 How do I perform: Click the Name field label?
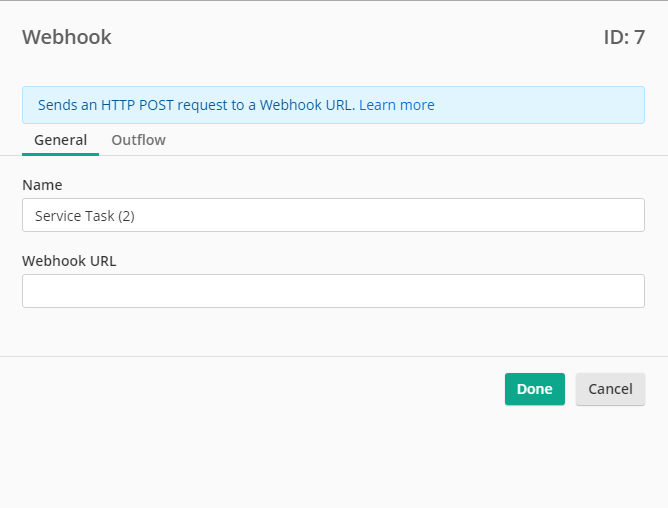coord(42,185)
